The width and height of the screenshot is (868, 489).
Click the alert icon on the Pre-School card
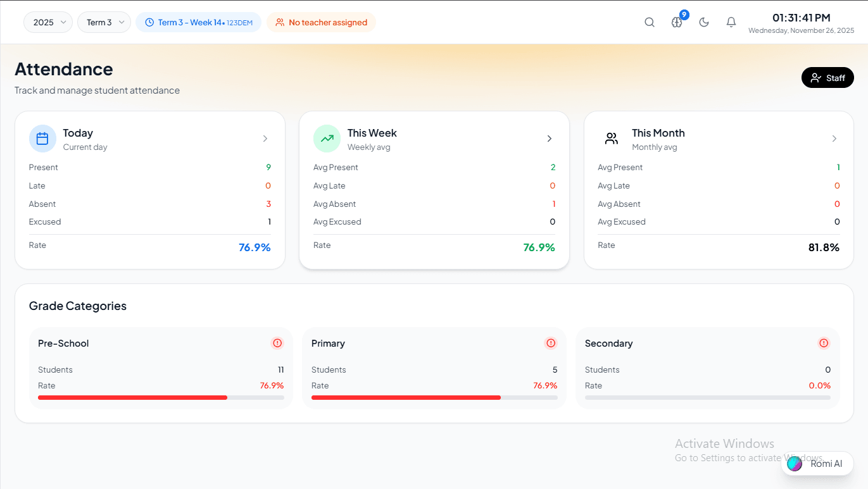[277, 343]
